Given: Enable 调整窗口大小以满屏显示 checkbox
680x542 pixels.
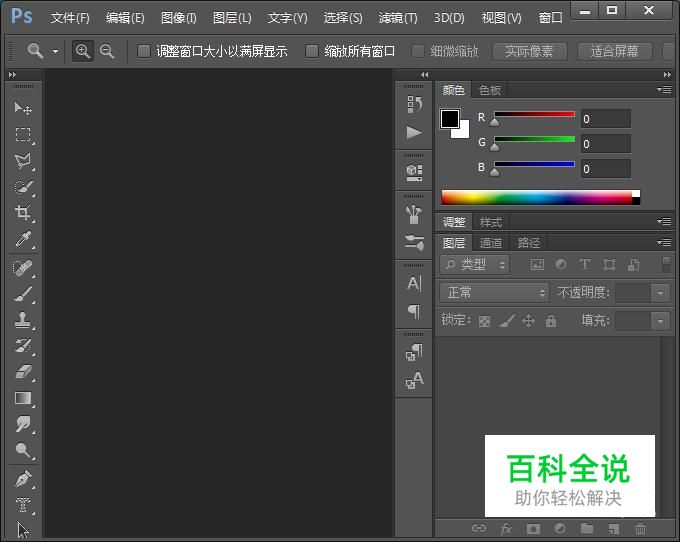Looking at the screenshot, I should [144, 51].
